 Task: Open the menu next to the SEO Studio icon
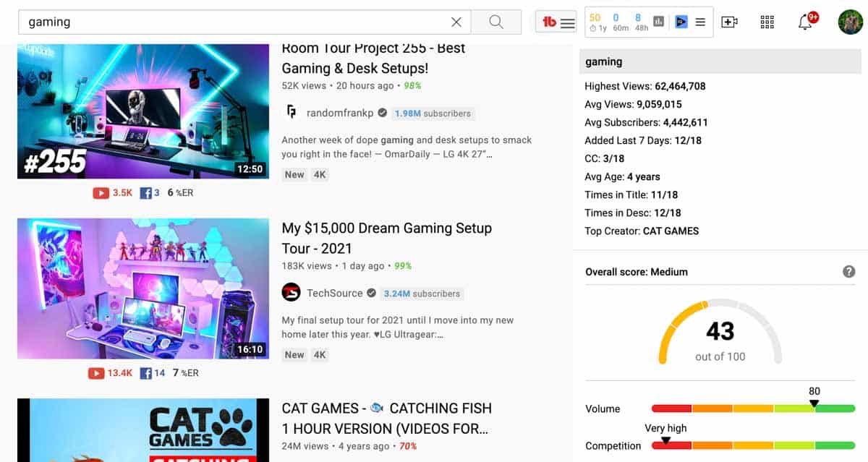pyautogui.click(x=699, y=22)
